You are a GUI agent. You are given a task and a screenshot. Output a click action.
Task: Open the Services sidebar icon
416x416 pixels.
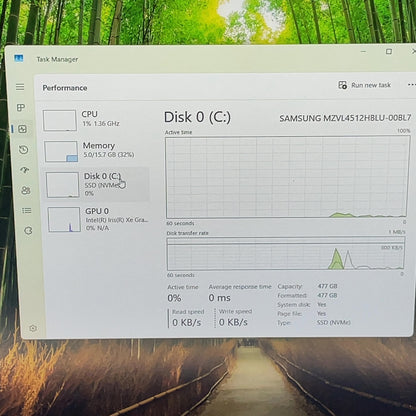[x=28, y=231]
